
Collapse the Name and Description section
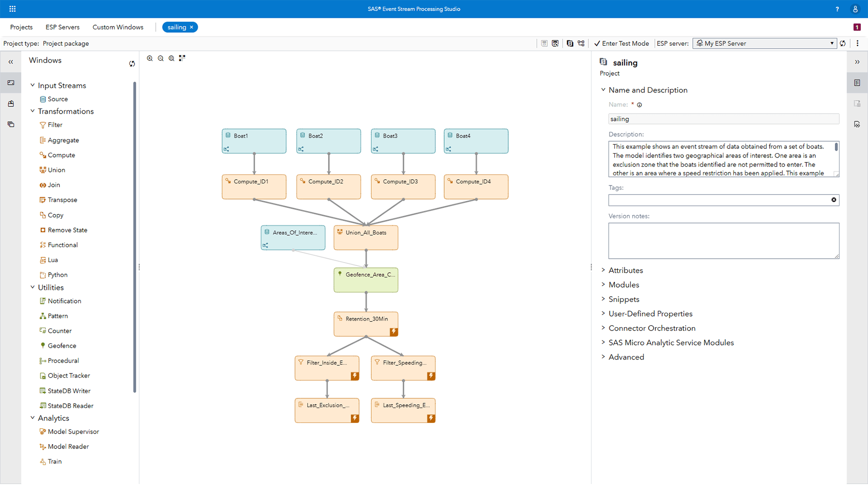[603, 90]
